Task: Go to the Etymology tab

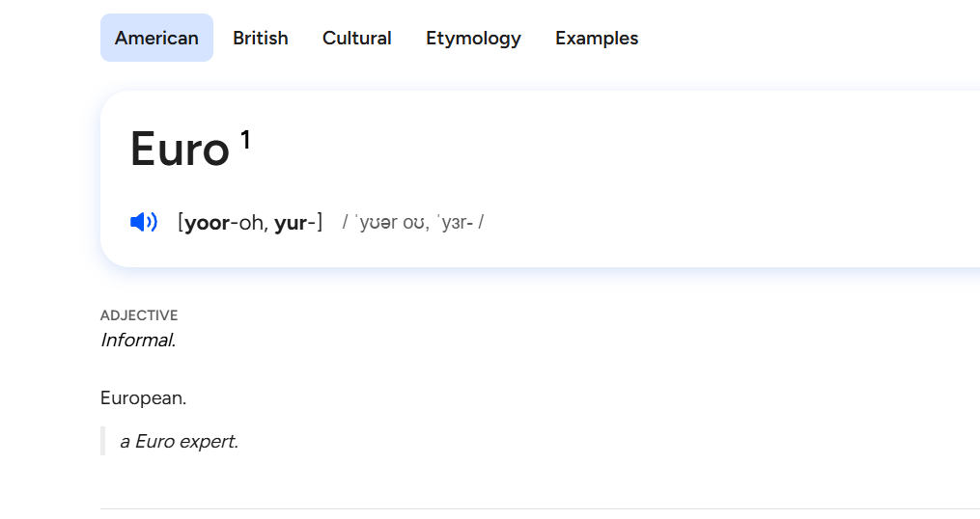Action: coord(473,39)
